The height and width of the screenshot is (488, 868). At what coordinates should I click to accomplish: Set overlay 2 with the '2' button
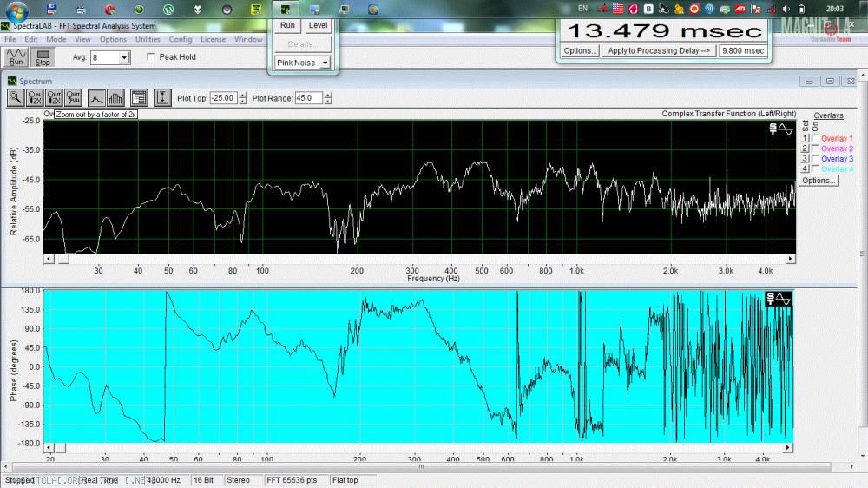(x=806, y=148)
